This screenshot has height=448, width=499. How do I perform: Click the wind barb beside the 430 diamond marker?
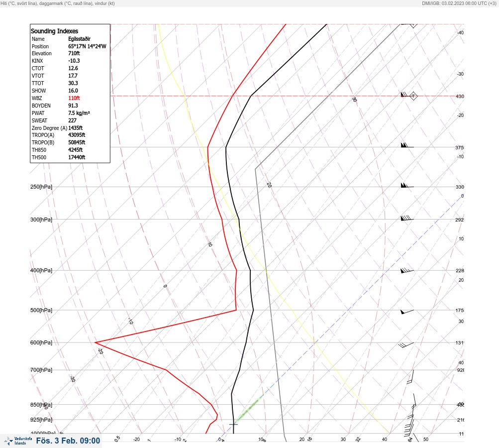click(404, 95)
